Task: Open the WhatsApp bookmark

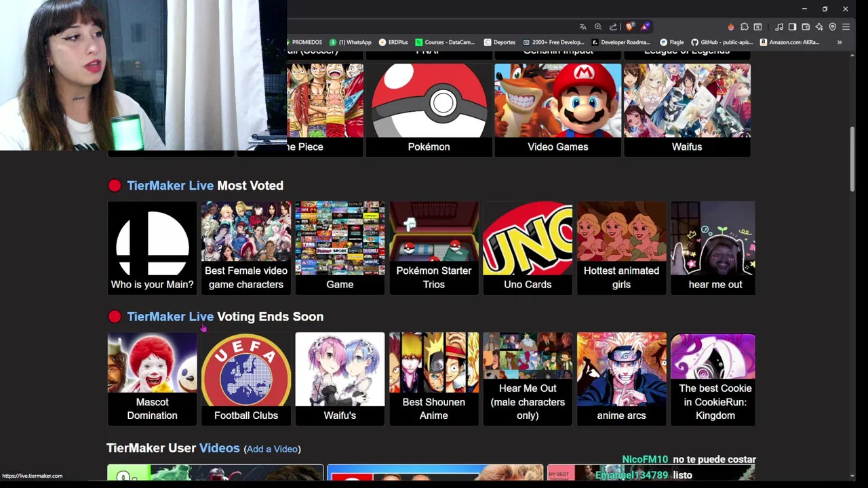Action: [350, 42]
